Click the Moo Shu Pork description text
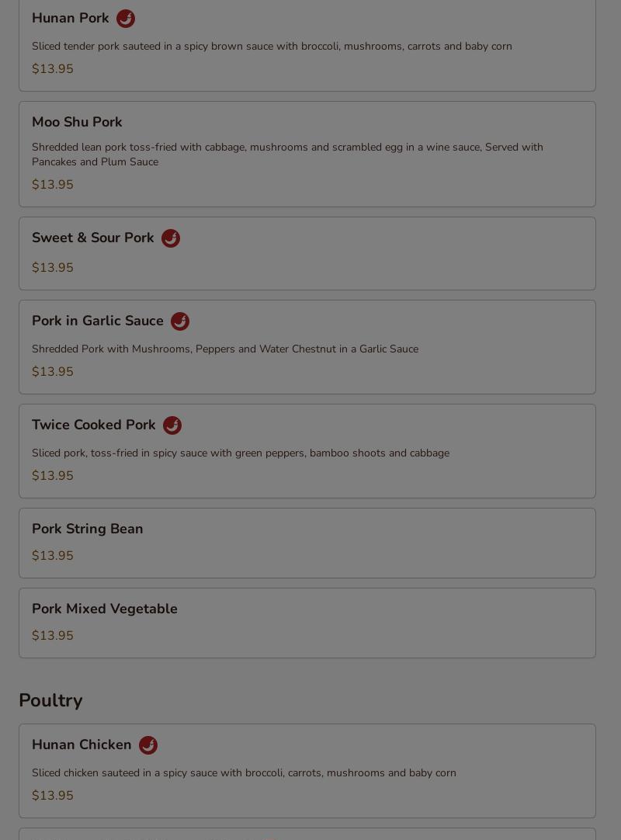The image size is (621, 840). [287, 154]
